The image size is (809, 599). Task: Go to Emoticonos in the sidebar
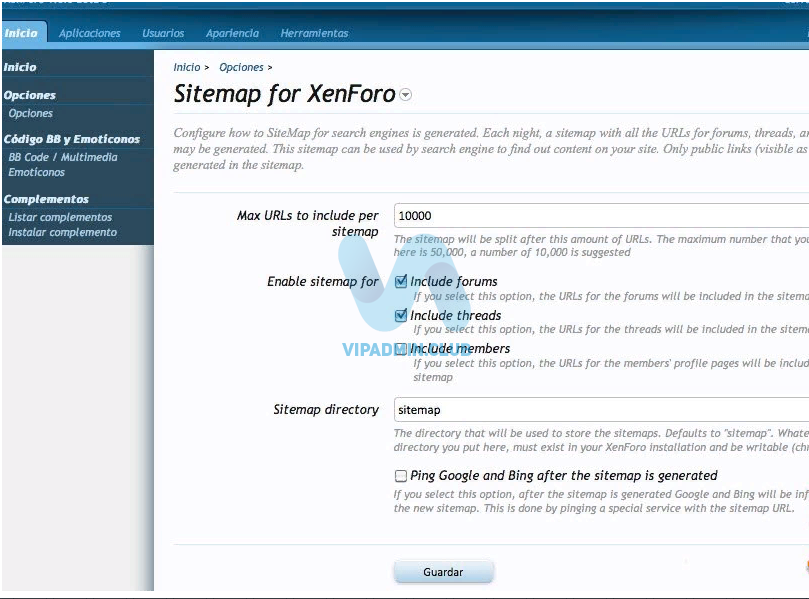click(x=37, y=172)
